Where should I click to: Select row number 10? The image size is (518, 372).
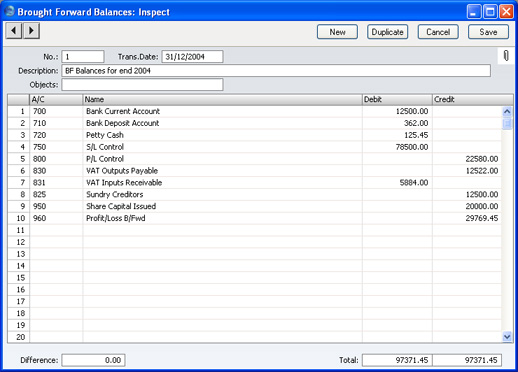point(19,218)
